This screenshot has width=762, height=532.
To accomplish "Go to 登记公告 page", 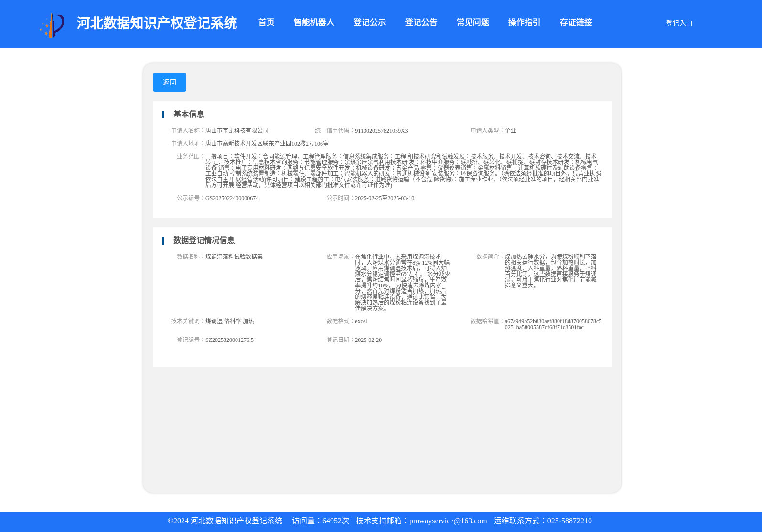I will point(421,22).
